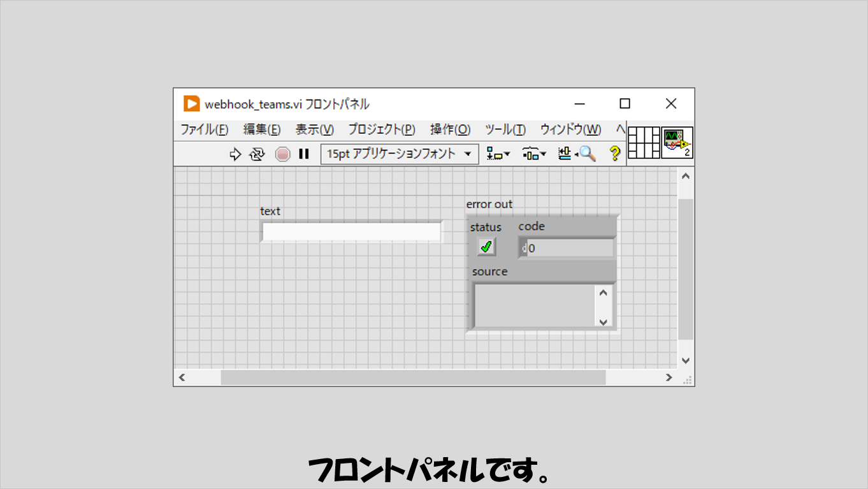Click source box scroll down arrow
The width and height of the screenshot is (868, 489).
click(x=604, y=321)
